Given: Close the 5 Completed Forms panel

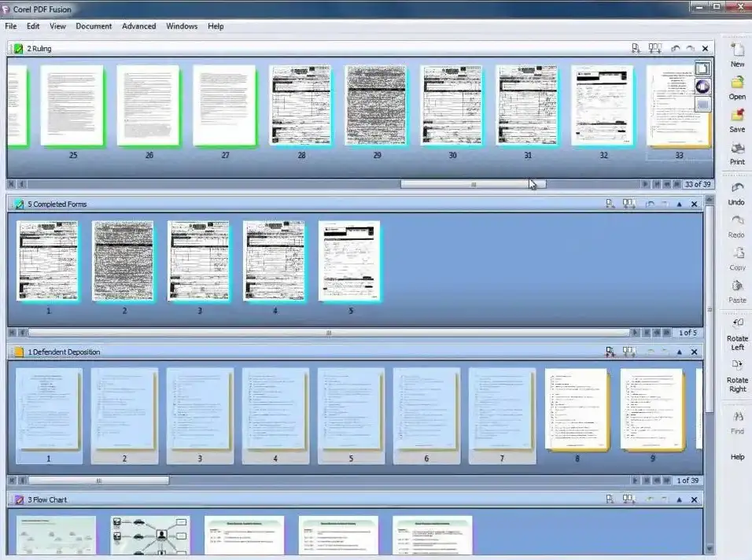Looking at the screenshot, I should point(694,204).
